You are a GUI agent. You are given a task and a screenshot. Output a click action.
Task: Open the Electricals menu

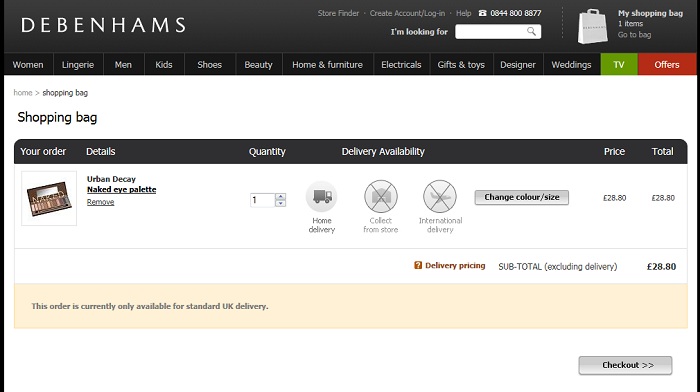pos(401,65)
